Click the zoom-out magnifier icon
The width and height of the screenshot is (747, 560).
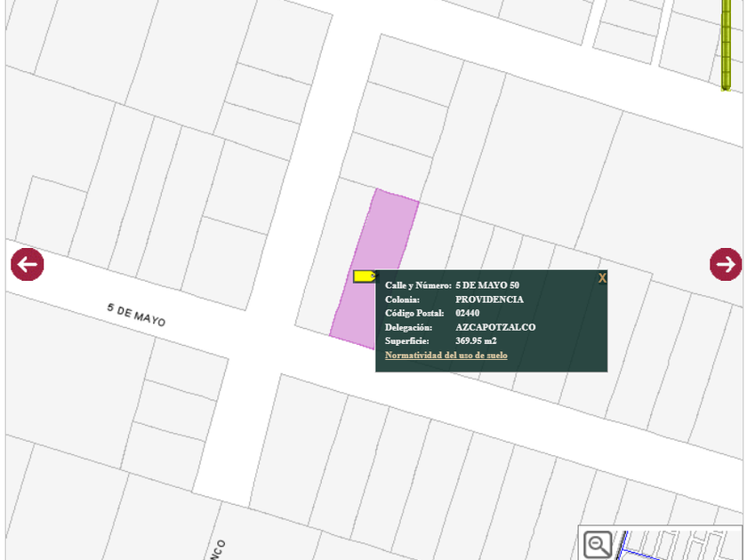tap(598, 544)
